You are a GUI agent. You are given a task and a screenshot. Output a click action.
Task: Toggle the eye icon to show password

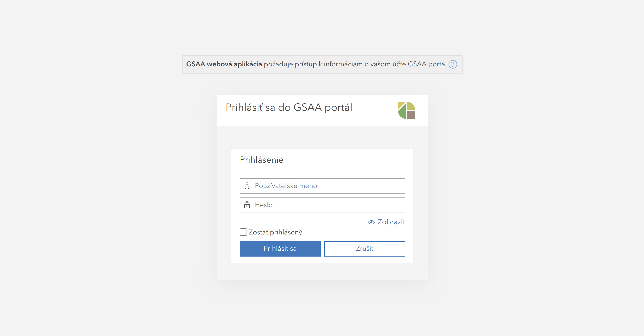371,222
